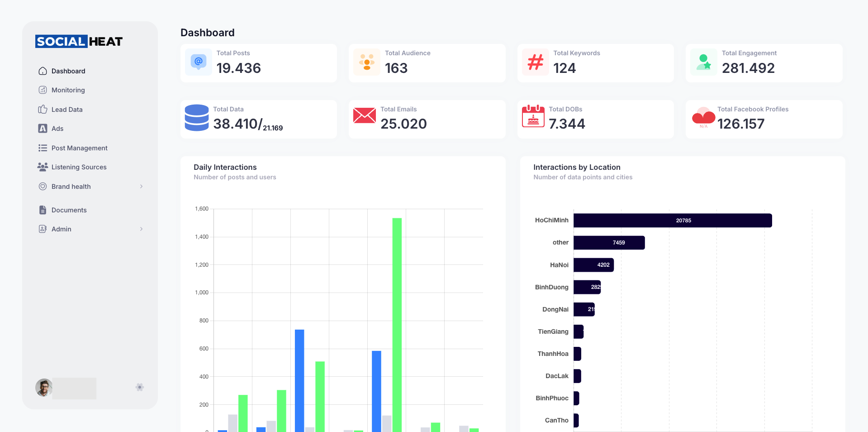This screenshot has height=432, width=868.
Task: Expand the Admin submenu chevron
Action: [141, 229]
